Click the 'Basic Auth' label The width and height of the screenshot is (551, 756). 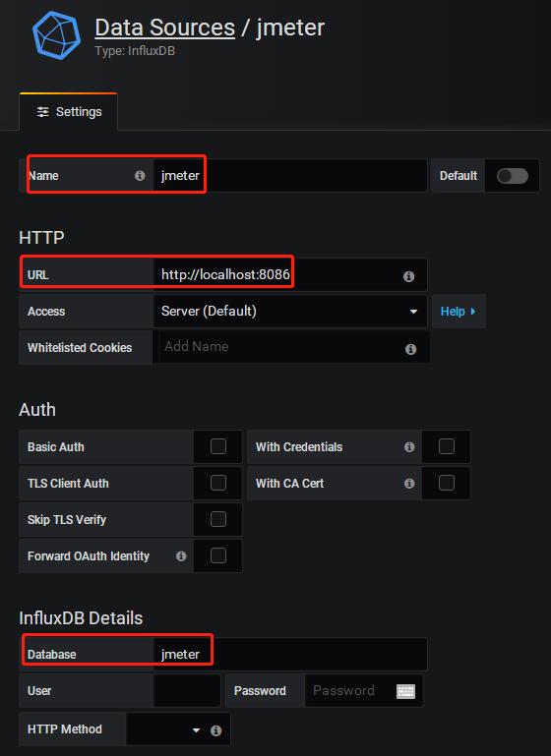55,447
